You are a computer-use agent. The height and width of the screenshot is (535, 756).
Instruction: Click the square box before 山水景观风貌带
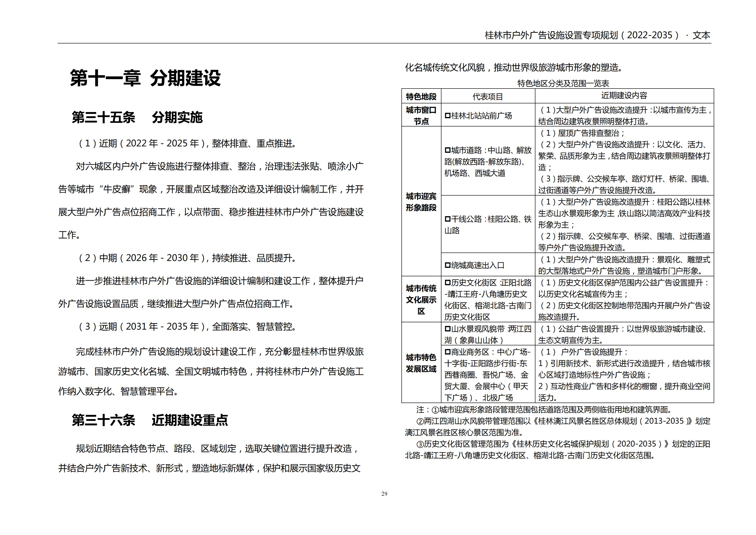(447, 329)
